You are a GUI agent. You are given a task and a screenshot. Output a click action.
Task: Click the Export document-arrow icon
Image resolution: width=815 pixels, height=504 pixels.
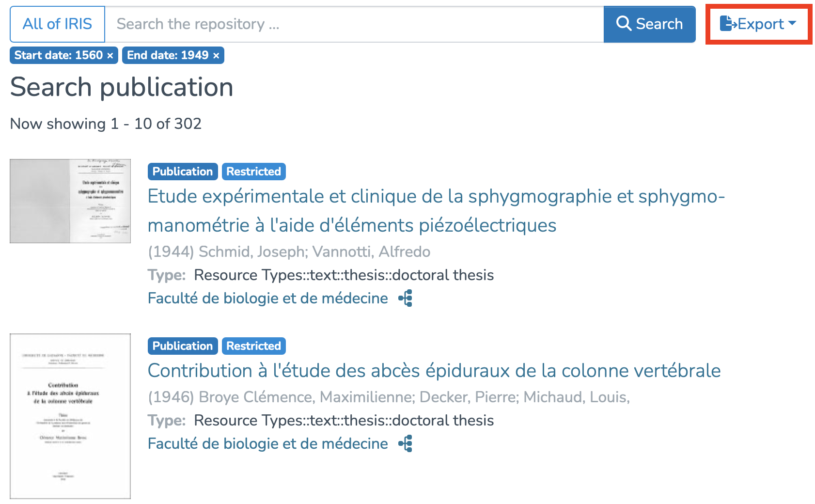728,23
